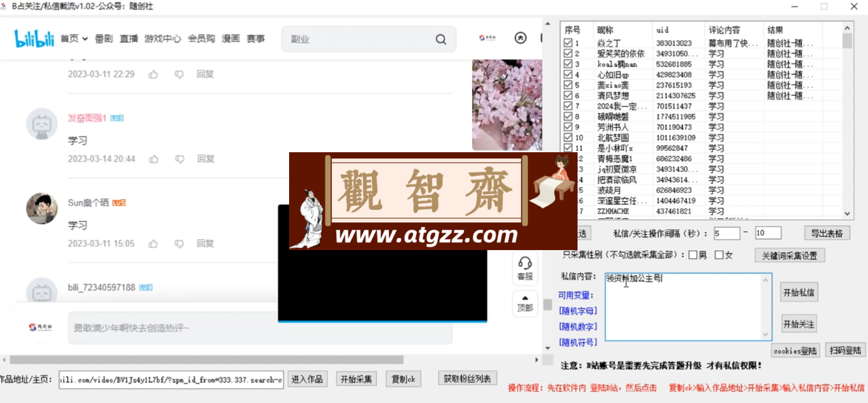Open 发奋图强1's default avatar
This screenshot has width=868, height=403.
pyautogui.click(x=41, y=124)
